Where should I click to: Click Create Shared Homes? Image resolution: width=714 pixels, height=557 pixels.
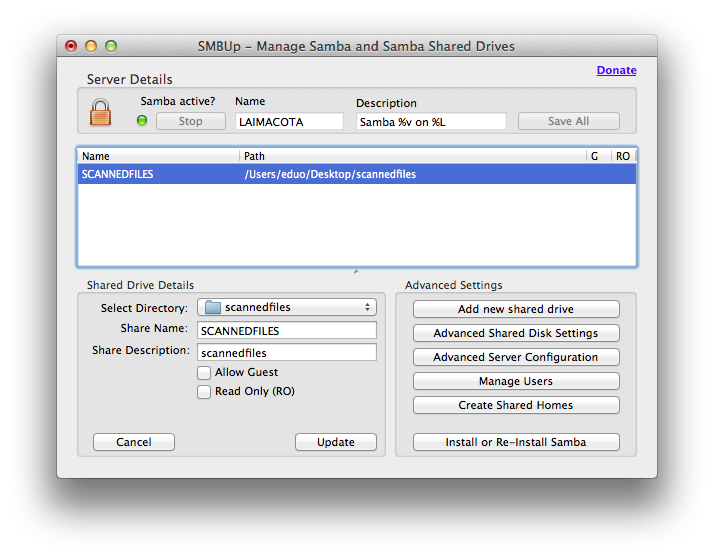(x=516, y=405)
